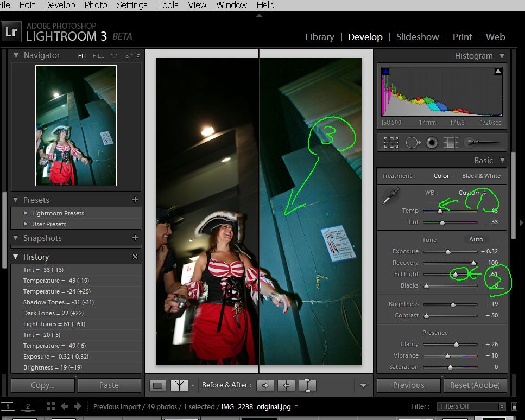Switch to the Library module

click(x=319, y=37)
